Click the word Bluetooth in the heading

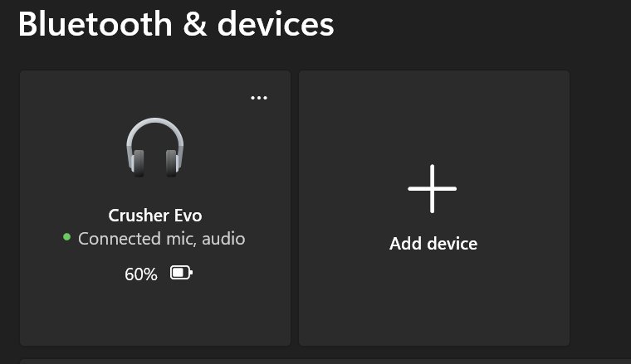95,24
